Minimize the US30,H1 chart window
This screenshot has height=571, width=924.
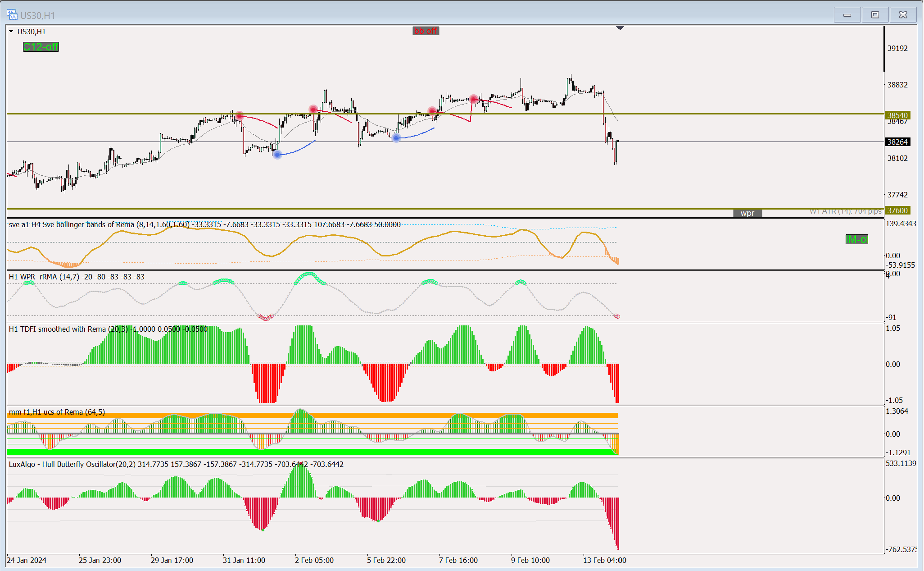pos(847,15)
